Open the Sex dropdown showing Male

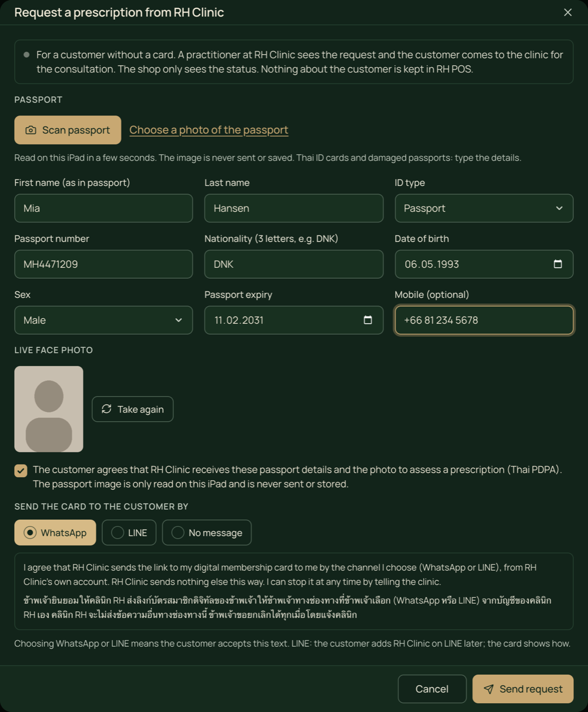point(103,320)
